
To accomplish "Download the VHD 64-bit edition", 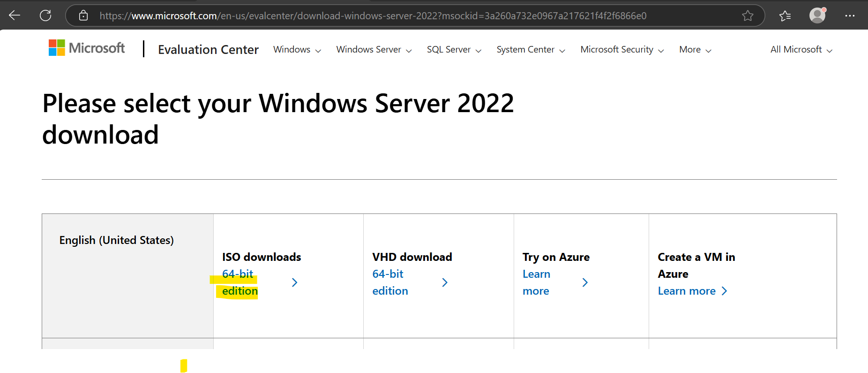I will (x=390, y=282).
